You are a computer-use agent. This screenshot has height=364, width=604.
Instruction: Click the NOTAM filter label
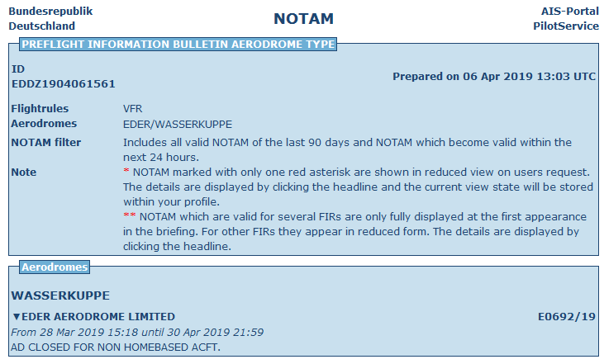click(46, 142)
